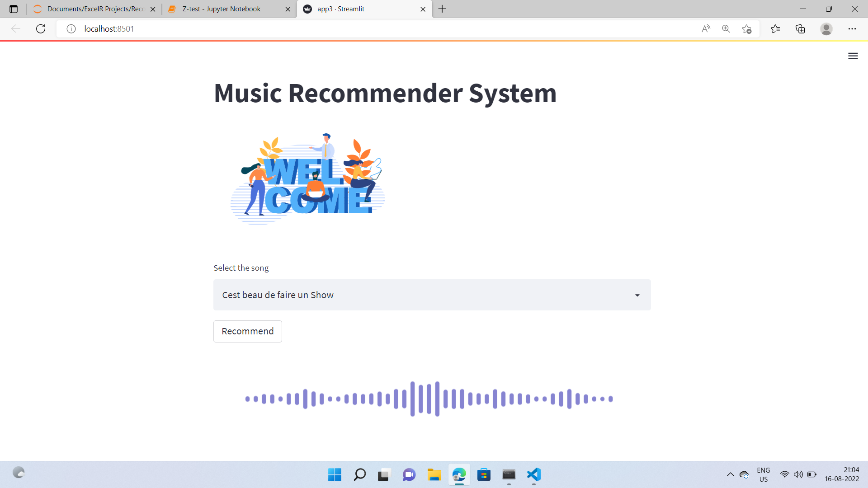The image size is (868, 488).
Task: Click the zoom magnifier in the address bar
Action: tap(726, 28)
